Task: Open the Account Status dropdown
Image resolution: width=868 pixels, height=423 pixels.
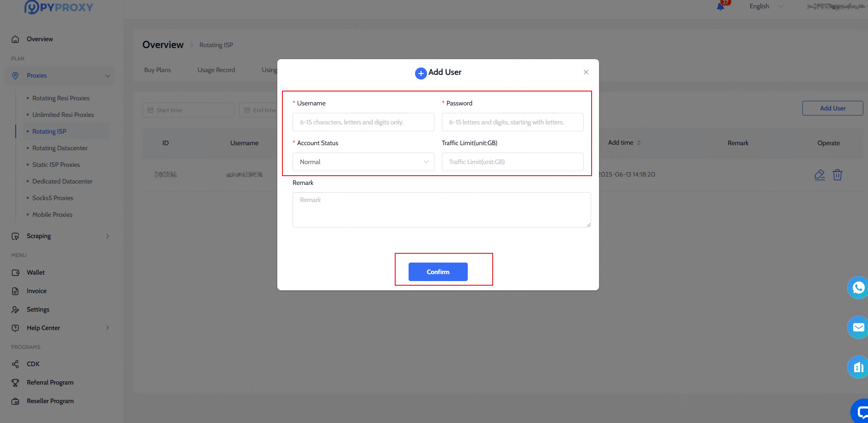Action: (x=363, y=162)
